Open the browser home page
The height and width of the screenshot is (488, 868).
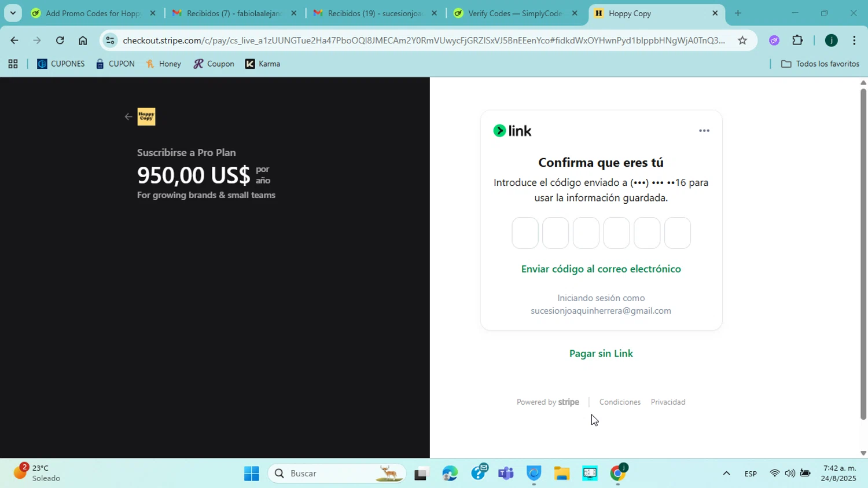click(x=83, y=41)
